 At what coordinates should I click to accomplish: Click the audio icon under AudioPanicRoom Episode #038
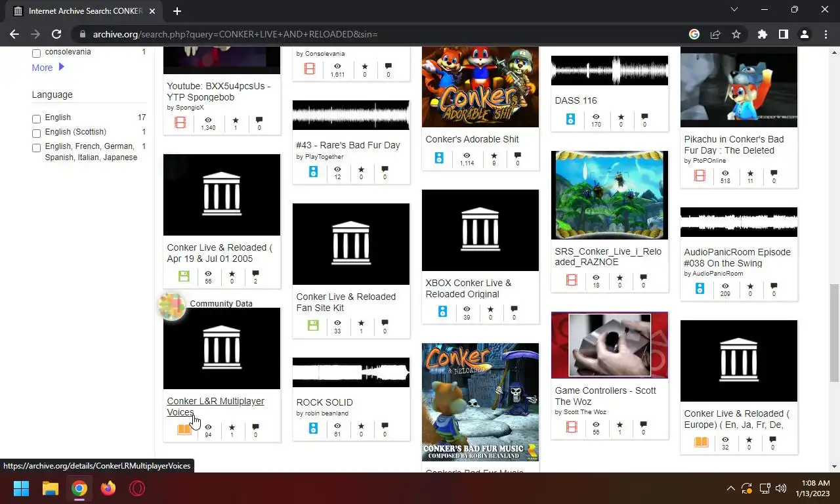point(700,289)
